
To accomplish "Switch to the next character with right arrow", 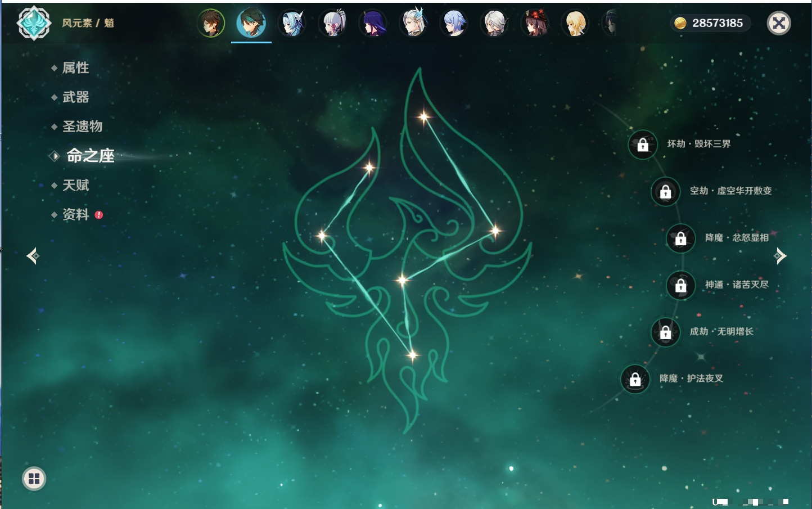I will click(780, 256).
